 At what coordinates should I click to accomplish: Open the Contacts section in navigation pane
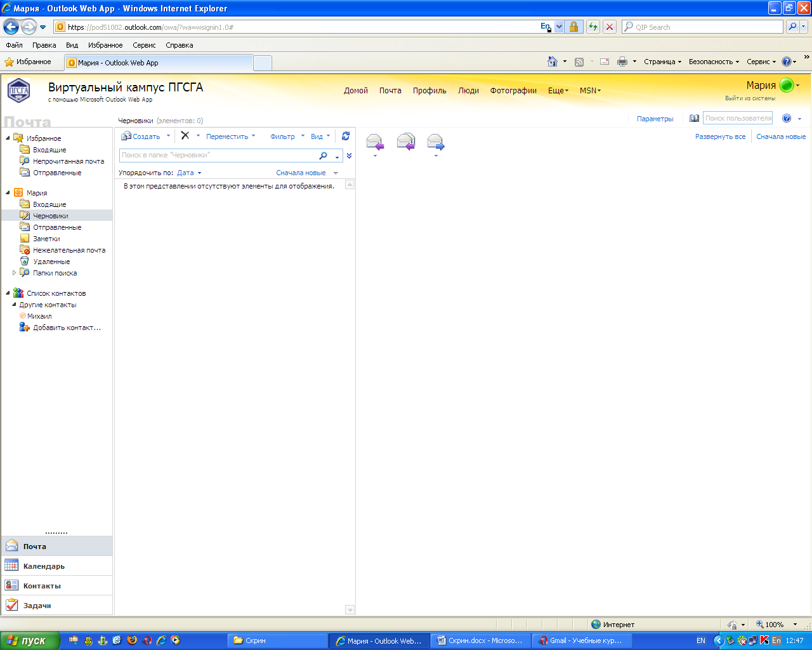[x=57, y=585]
